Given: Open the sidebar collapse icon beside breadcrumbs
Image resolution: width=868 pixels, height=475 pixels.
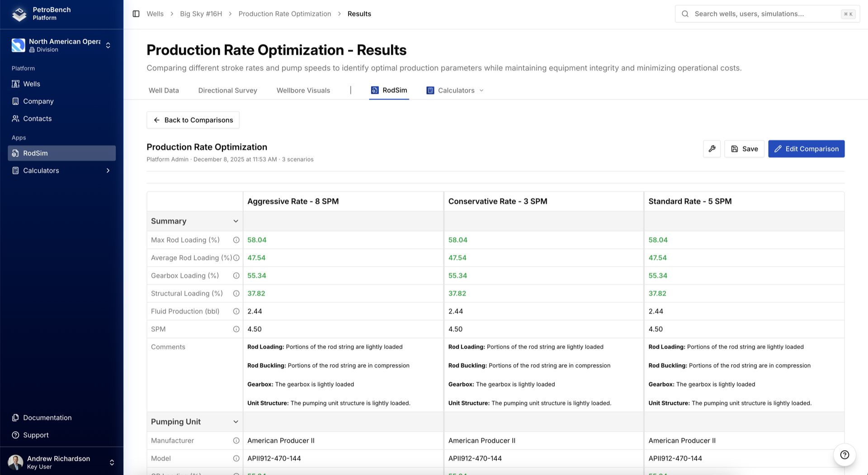Looking at the screenshot, I should pos(136,14).
